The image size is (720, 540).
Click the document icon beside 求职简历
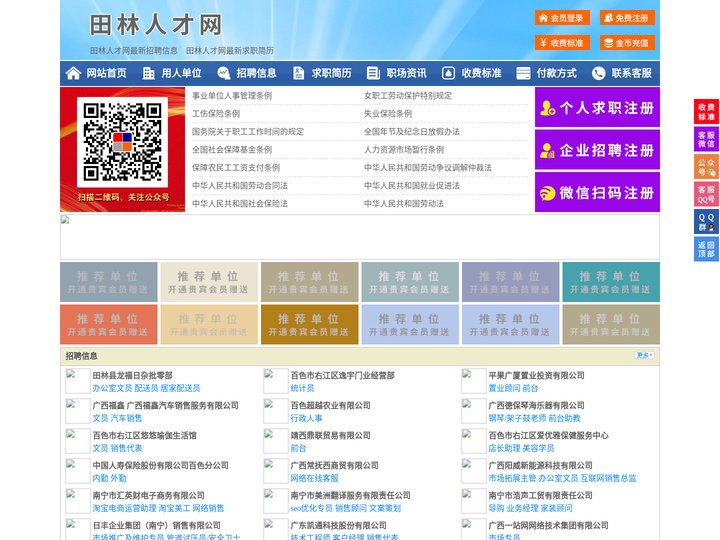[298, 73]
